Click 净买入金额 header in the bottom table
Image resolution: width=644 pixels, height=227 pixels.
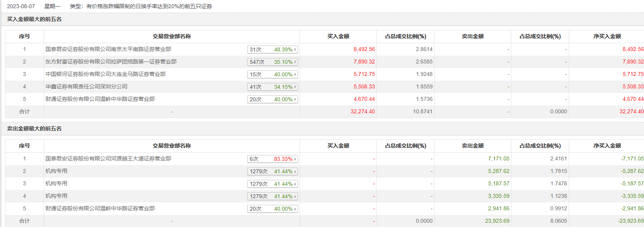click(607, 146)
